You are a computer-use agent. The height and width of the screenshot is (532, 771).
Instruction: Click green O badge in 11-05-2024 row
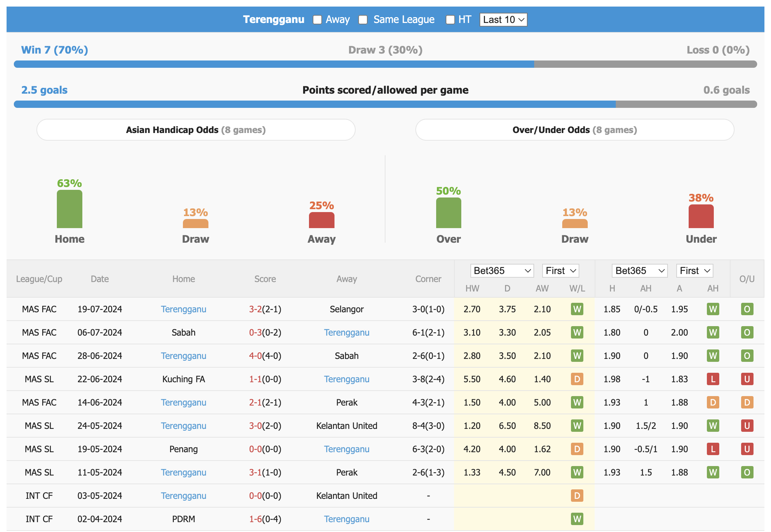747,472
